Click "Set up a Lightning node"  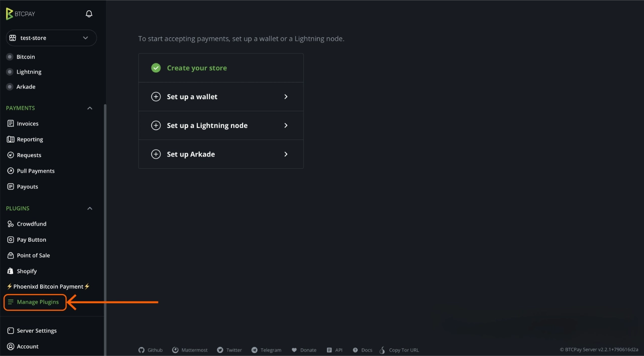[x=207, y=125]
